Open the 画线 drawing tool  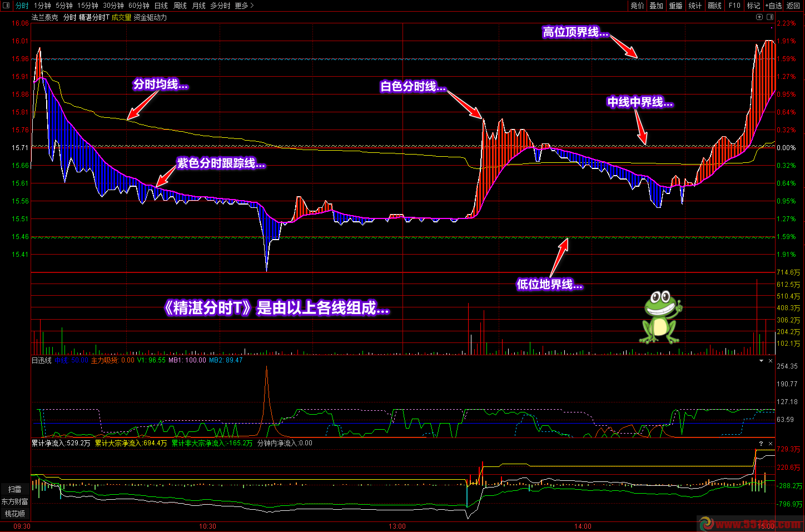714,6
